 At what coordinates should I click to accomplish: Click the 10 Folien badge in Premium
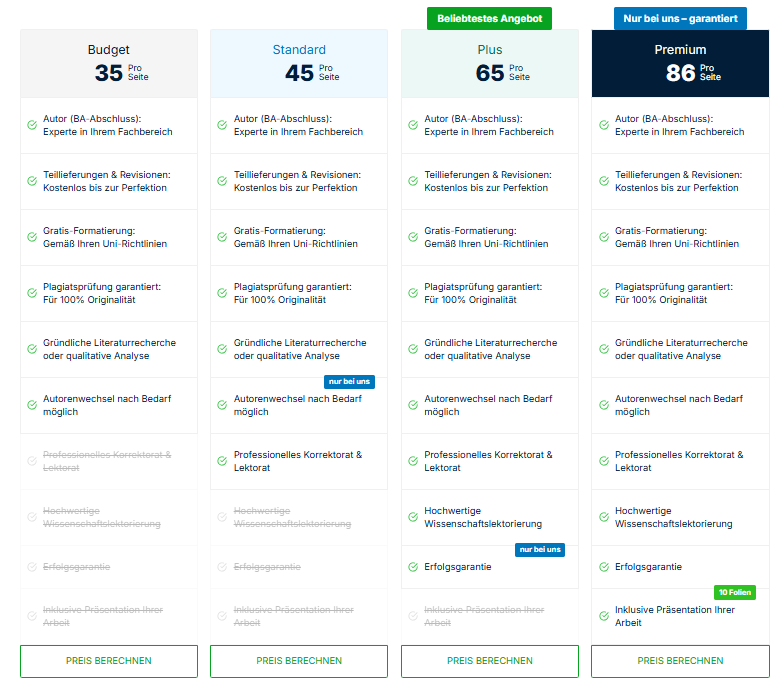pos(734,593)
